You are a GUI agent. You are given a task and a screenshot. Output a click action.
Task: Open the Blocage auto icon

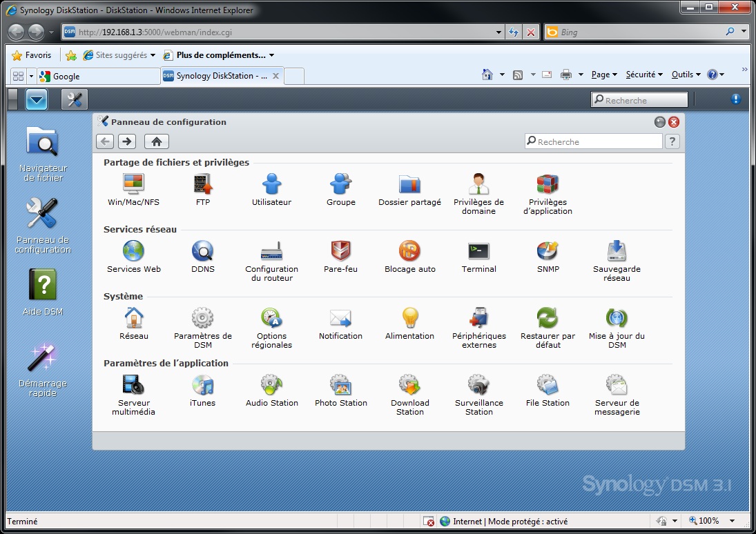coord(410,250)
